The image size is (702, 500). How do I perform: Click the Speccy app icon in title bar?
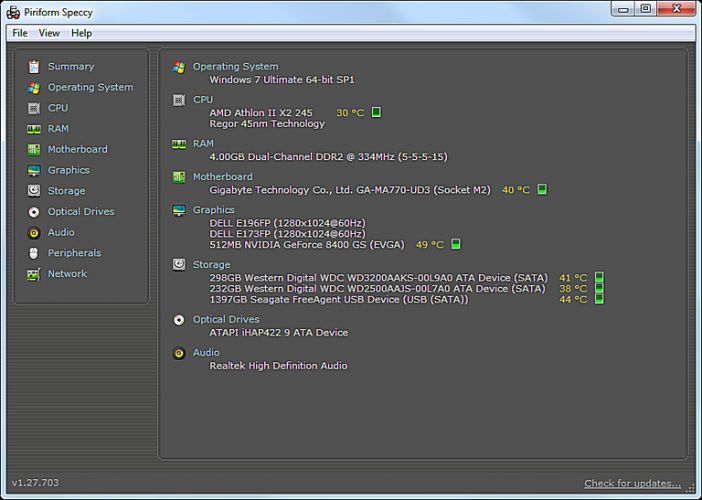click(13, 12)
